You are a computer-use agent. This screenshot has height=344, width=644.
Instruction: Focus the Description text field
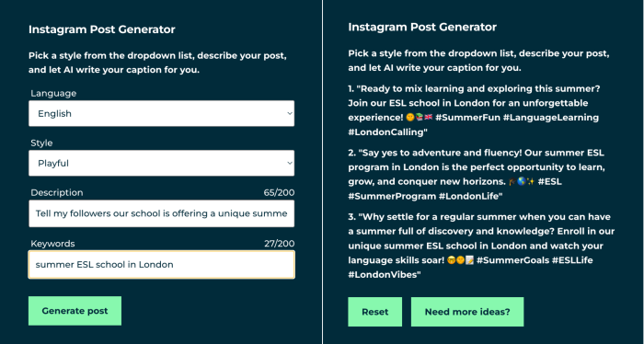coord(161,213)
